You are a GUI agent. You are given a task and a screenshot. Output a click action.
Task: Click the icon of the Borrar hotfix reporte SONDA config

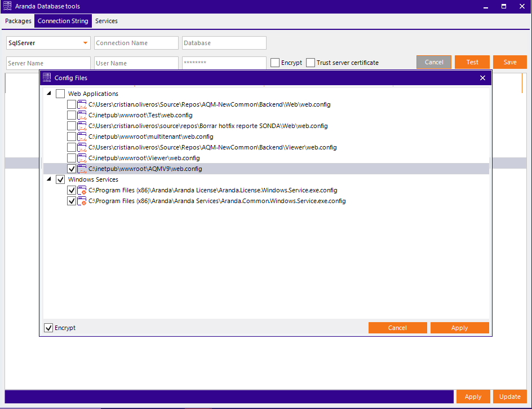(x=82, y=126)
